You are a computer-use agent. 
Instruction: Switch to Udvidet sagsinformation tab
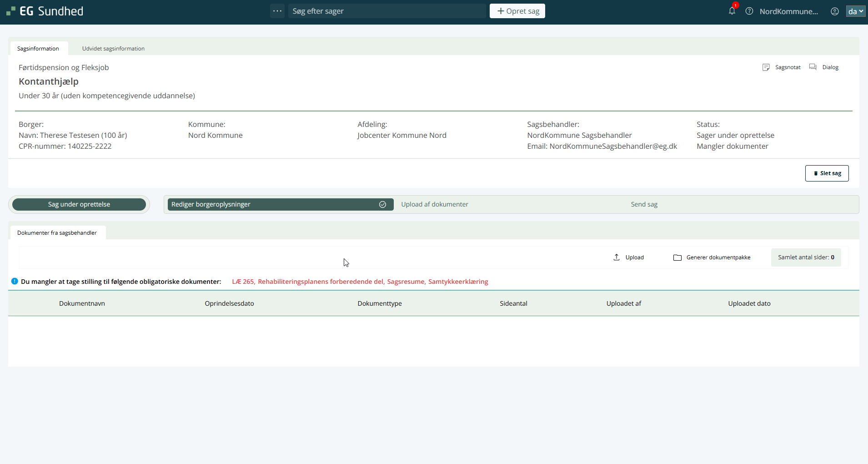pos(113,49)
